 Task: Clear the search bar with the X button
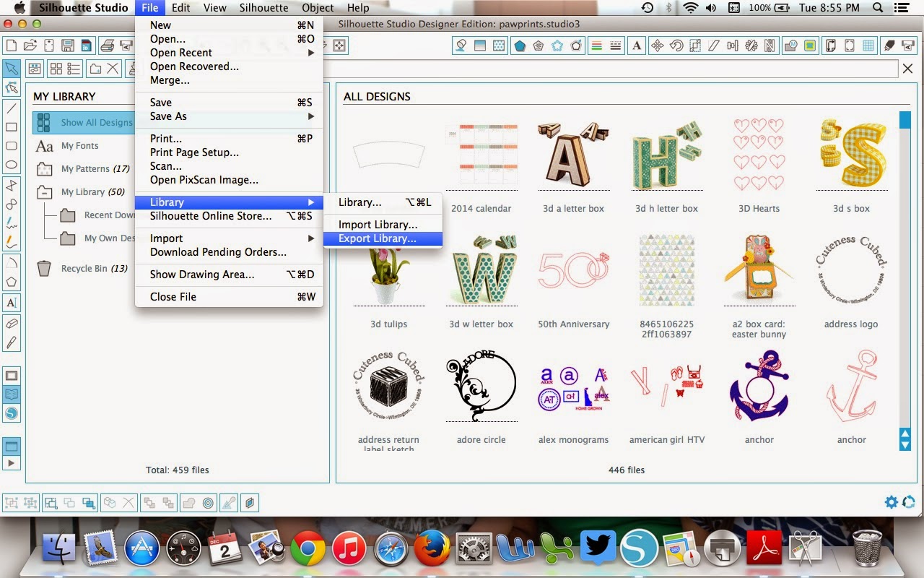click(907, 69)
